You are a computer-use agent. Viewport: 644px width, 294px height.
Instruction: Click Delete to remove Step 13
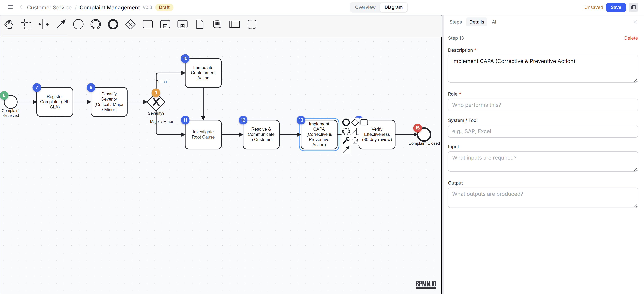click(x=631, y=38)
